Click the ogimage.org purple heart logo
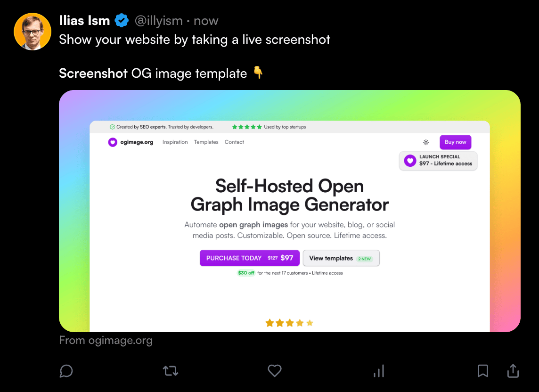539x392 pixels. click(x=113, y=142)
